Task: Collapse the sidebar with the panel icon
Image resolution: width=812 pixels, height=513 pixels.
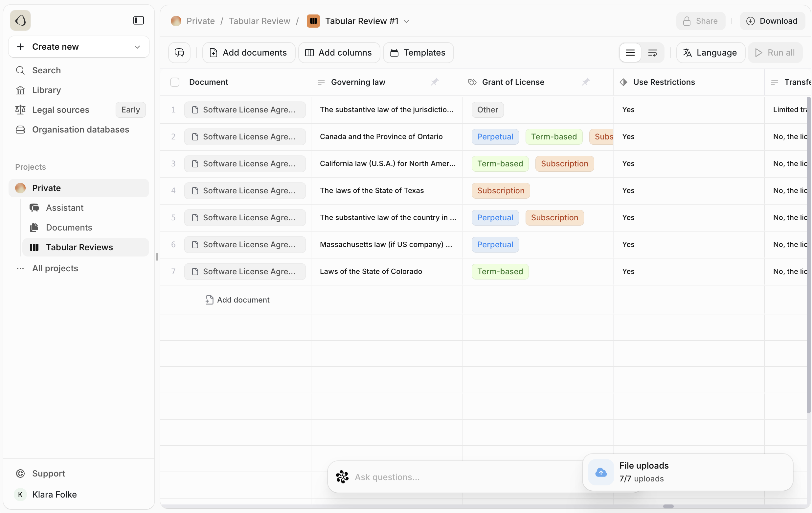Action: pyautogui.click(x=138, y=21)
